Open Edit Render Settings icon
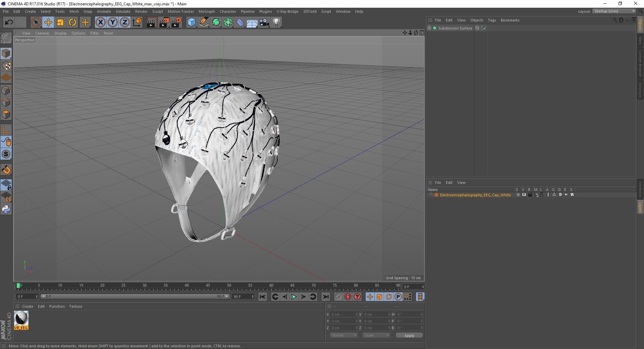 point(176,22)
